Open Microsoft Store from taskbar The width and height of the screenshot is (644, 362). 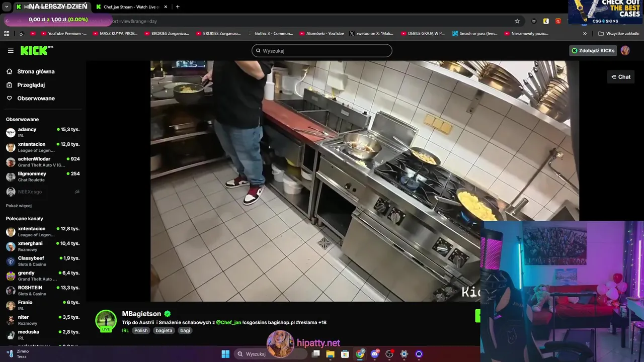(x=345, y=354)
